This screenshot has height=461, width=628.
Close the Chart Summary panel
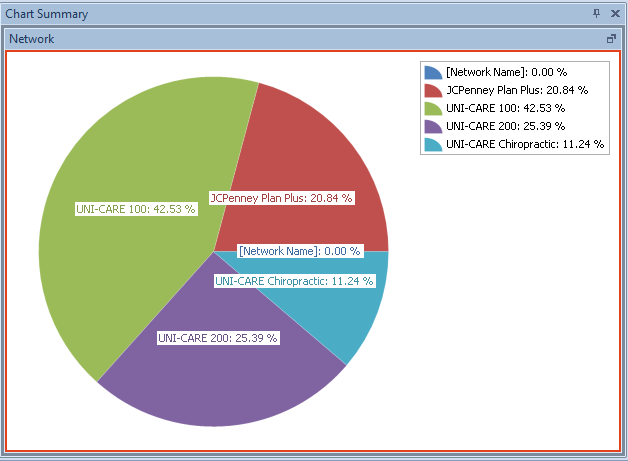click(x=615, y=14)
